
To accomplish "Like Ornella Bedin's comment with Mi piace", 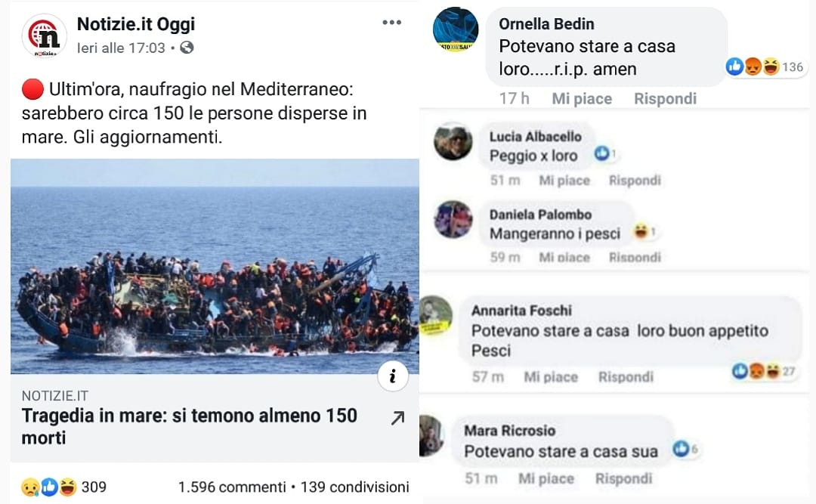I will tap(581, 98).
